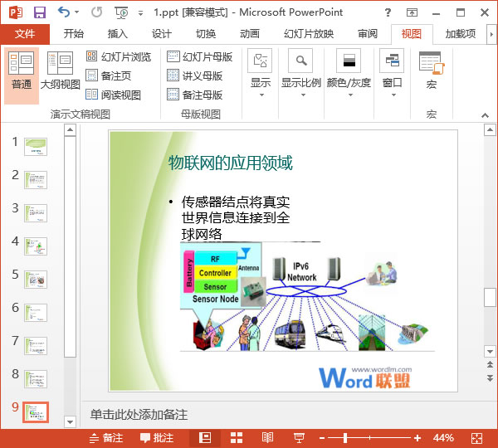Start slideshow from beginning in quick access
The width and height of the screenshot is (498, 448).
121,12
